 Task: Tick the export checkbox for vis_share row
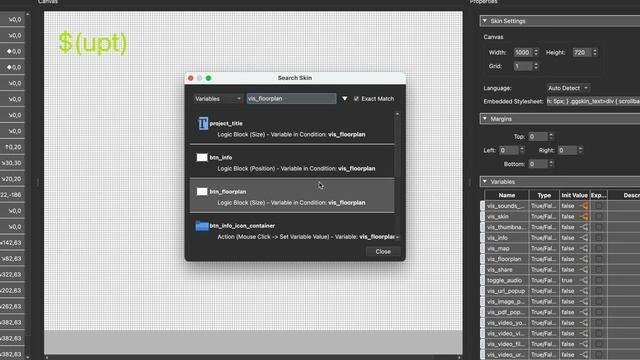coord(598,270)
